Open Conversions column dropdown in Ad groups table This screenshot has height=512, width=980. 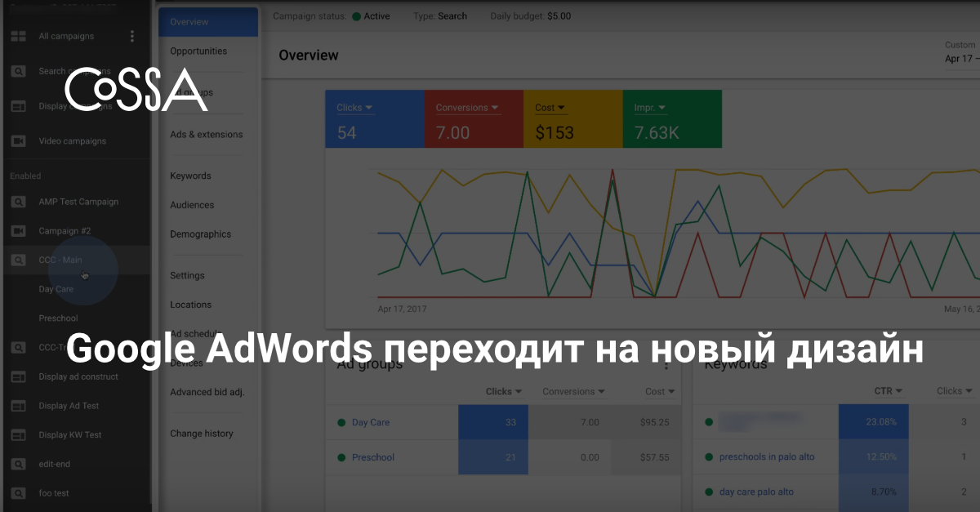pos(573,391)
